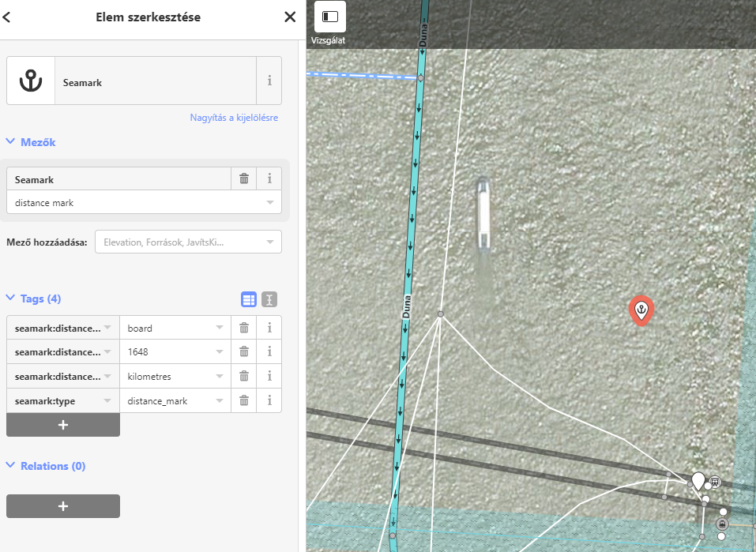Collapse the Relations (0) section
This screenshot has width=756, height=552.
point(46,466)
